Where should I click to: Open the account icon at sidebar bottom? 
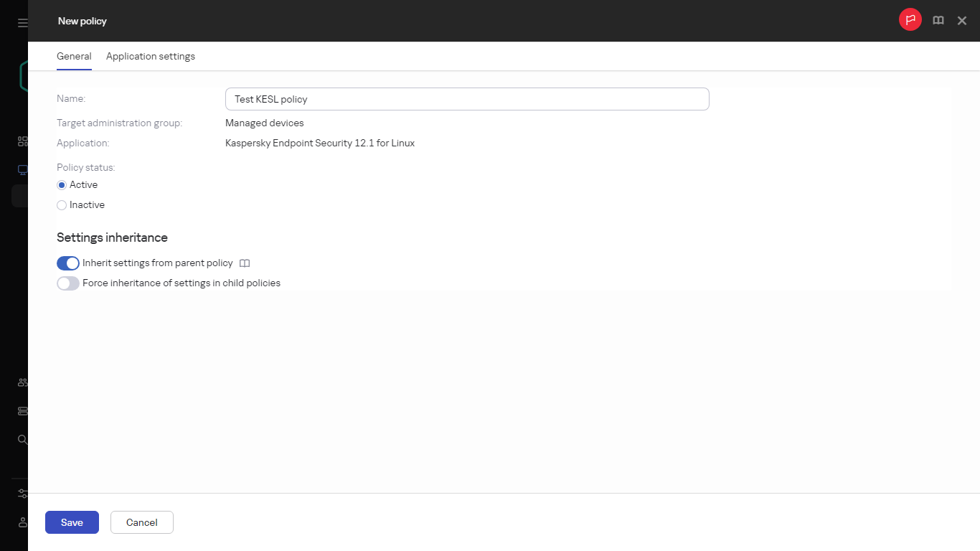[x=22, y=522]
